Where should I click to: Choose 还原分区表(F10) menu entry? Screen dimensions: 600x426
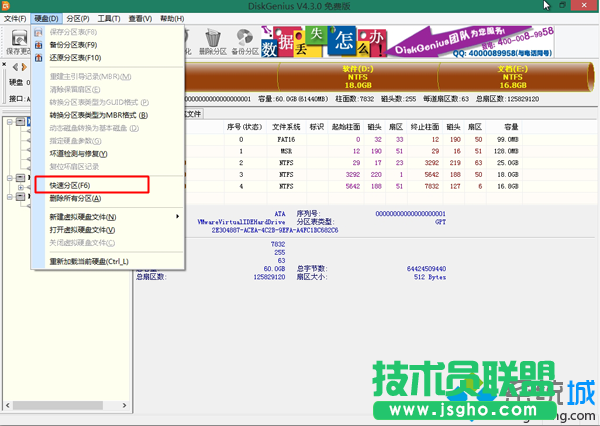pos(75,58)
